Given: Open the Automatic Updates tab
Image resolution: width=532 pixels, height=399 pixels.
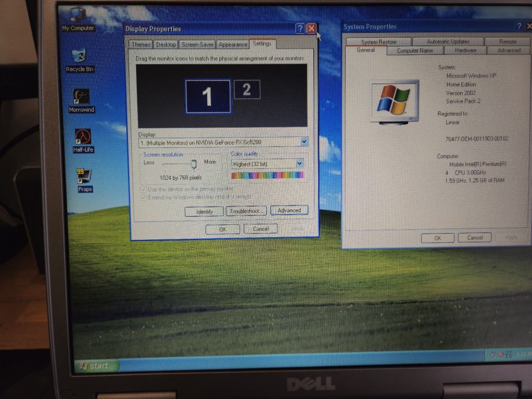Looking at the screenshot, I should 448,42.
